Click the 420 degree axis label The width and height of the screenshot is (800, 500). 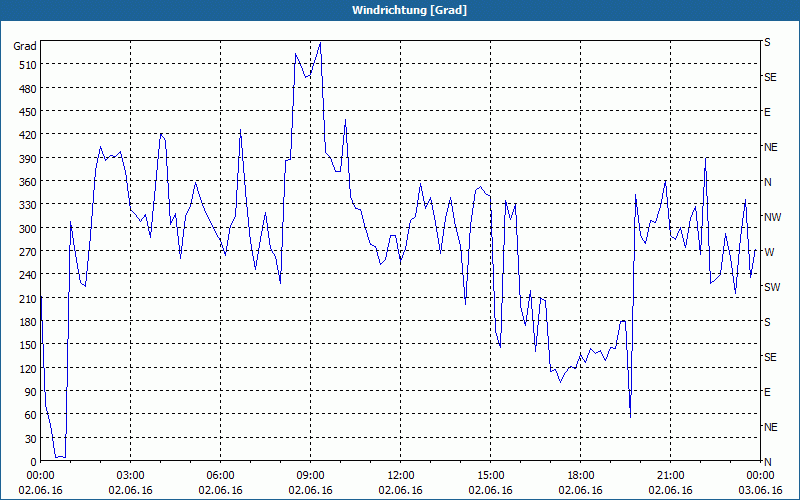click(28, 135)
